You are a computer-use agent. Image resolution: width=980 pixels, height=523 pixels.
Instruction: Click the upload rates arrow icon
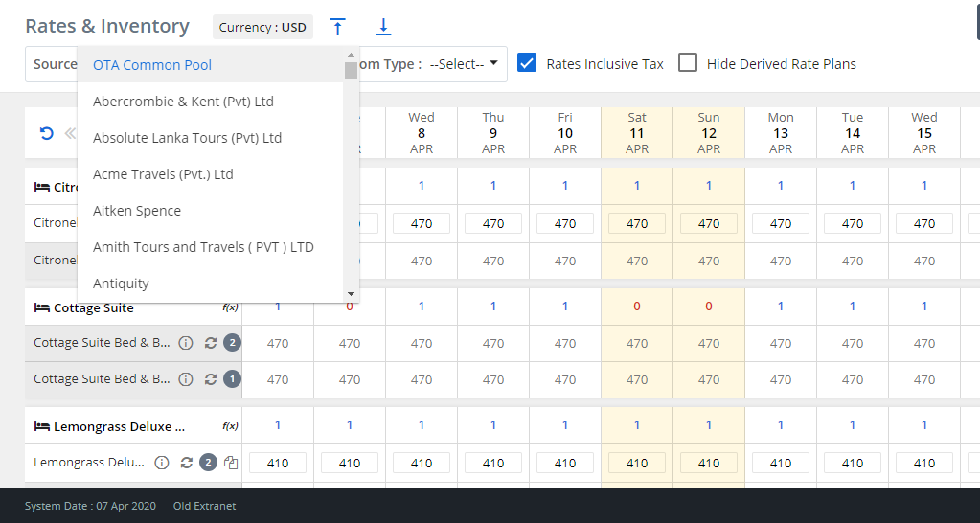pos(337,27)
